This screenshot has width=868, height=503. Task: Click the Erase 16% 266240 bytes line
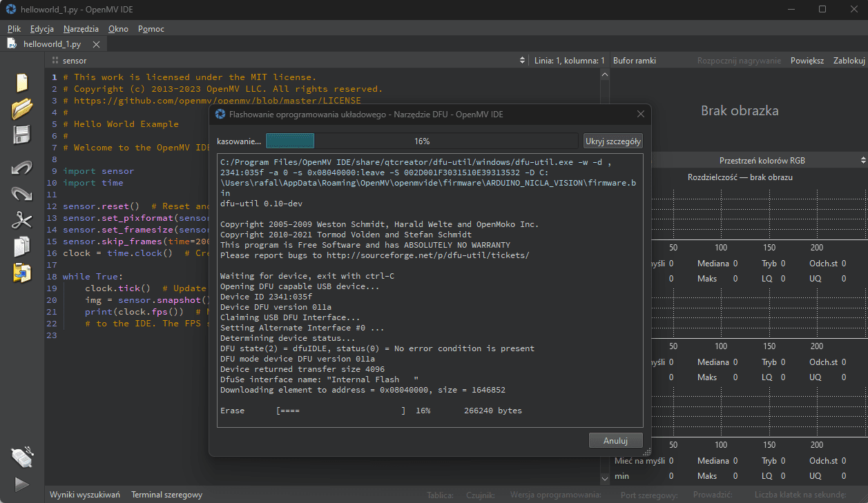point(371,411)
